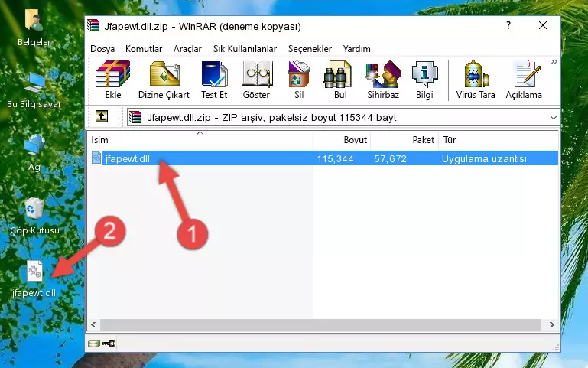Click the 57,672 packed size value

click(390, 159)
